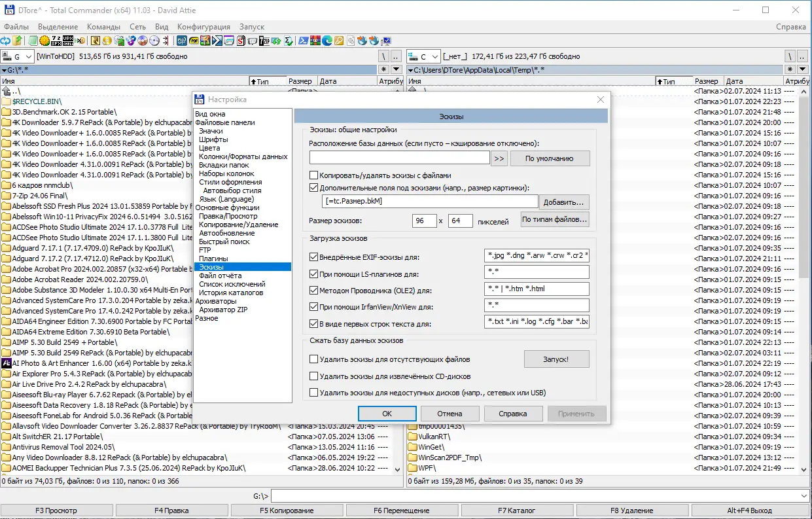This screenshot has height=519, width=812.
Task: Check 'Удалить эскизы для извлечённых CD-дисков'
Action: pyautogui.click(x=314, y=376)
